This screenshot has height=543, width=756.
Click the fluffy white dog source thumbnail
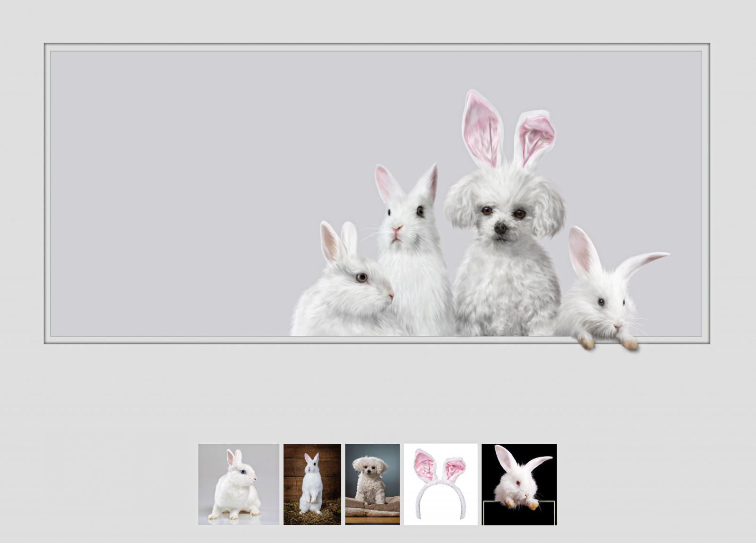point(372,484)
